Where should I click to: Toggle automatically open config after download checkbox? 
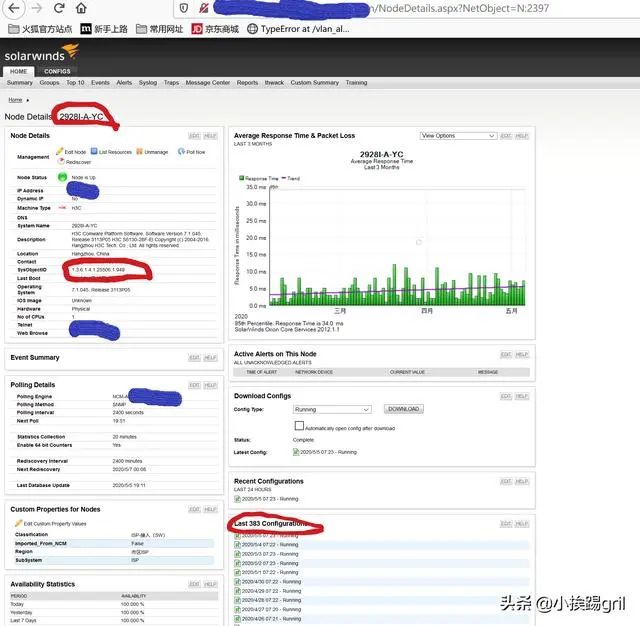pyautogui.click(x=299, y=426)
